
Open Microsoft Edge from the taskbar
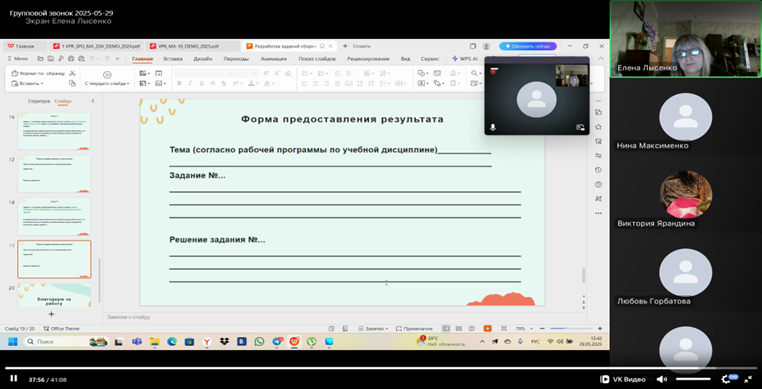(172, 342)
